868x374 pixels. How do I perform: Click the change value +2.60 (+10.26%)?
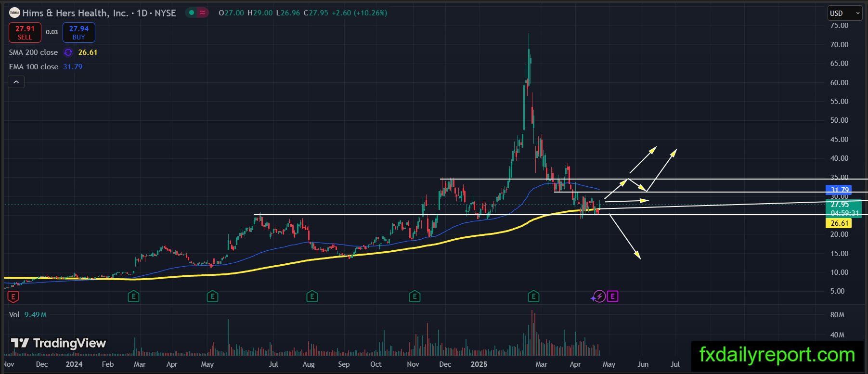(359, 13)
